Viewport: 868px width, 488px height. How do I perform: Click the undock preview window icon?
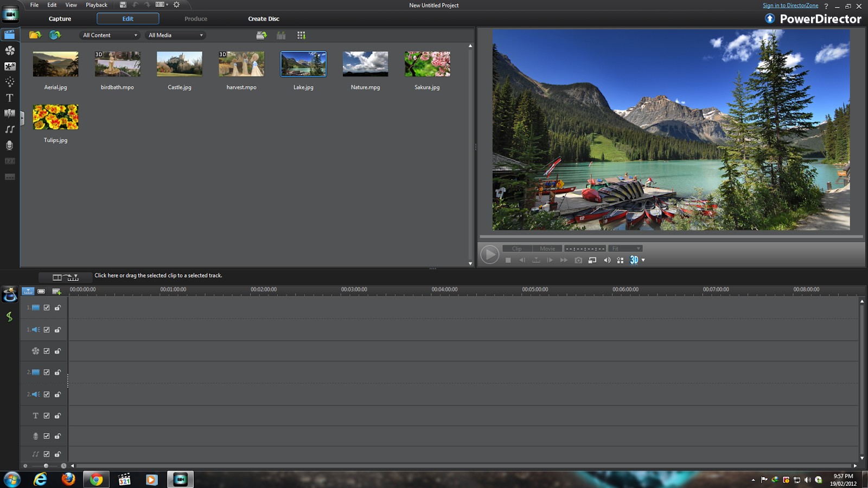tap(592, 260)
